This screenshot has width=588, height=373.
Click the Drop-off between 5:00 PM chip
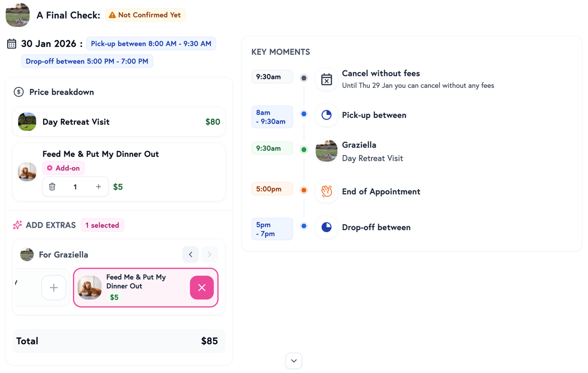pyautogui.click(x=87, y=61)
